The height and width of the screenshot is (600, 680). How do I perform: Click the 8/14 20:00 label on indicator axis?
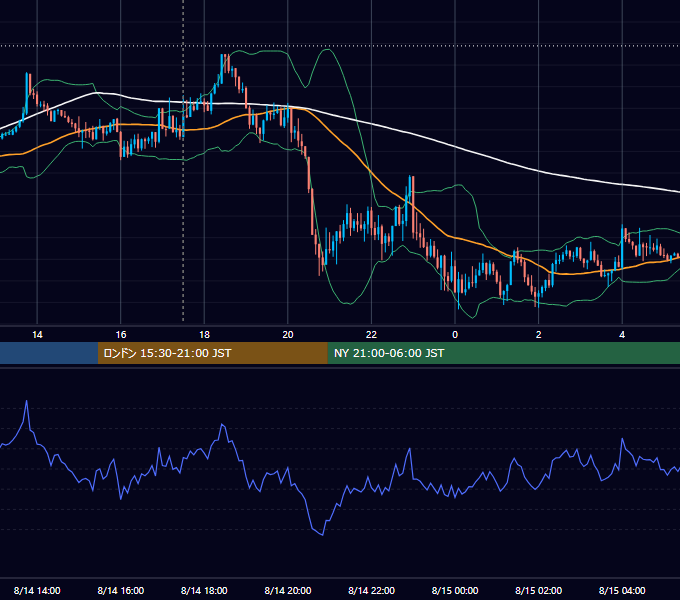(288, 590)
